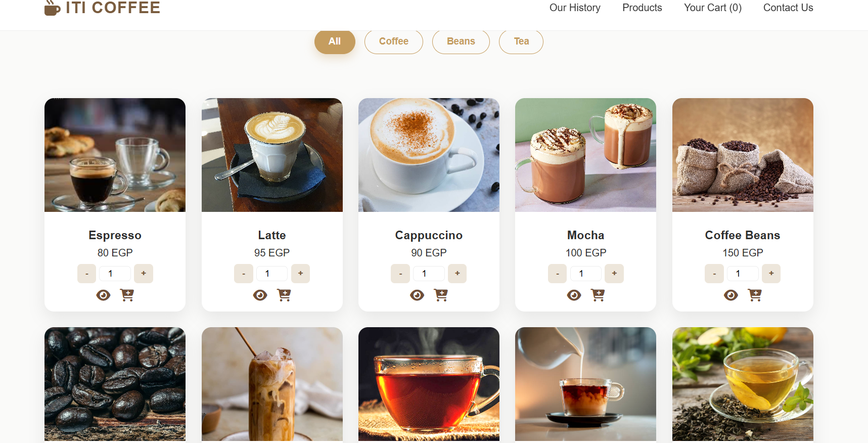Click the cart icon on Cappuccino card
This screenshot has height=443, width=868.
pyautogui.click(x=441, y=295)
